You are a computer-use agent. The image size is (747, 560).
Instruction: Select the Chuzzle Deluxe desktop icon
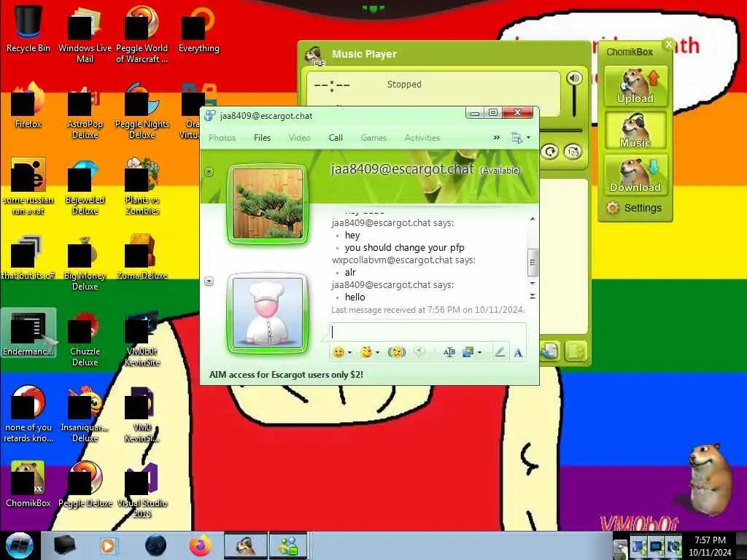tap(85, 338)
